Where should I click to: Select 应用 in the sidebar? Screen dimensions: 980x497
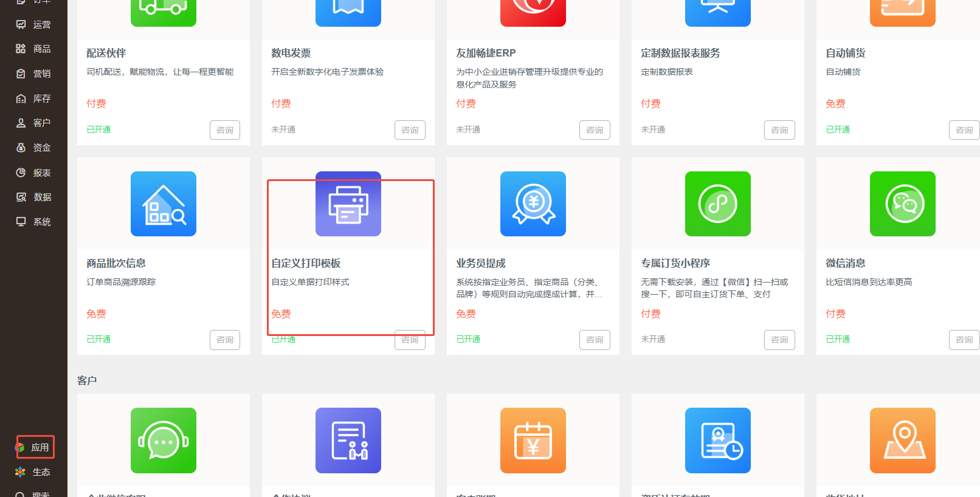[33, 447]
